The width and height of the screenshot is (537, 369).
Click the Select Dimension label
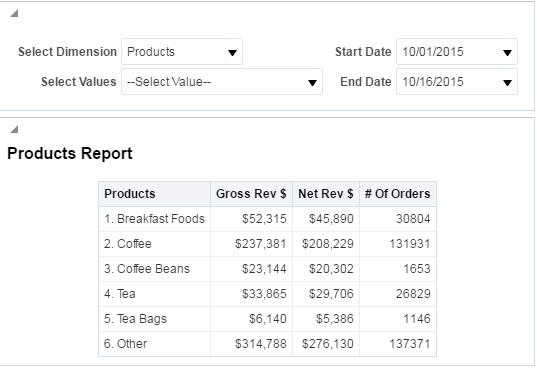(x=67, y=52)
